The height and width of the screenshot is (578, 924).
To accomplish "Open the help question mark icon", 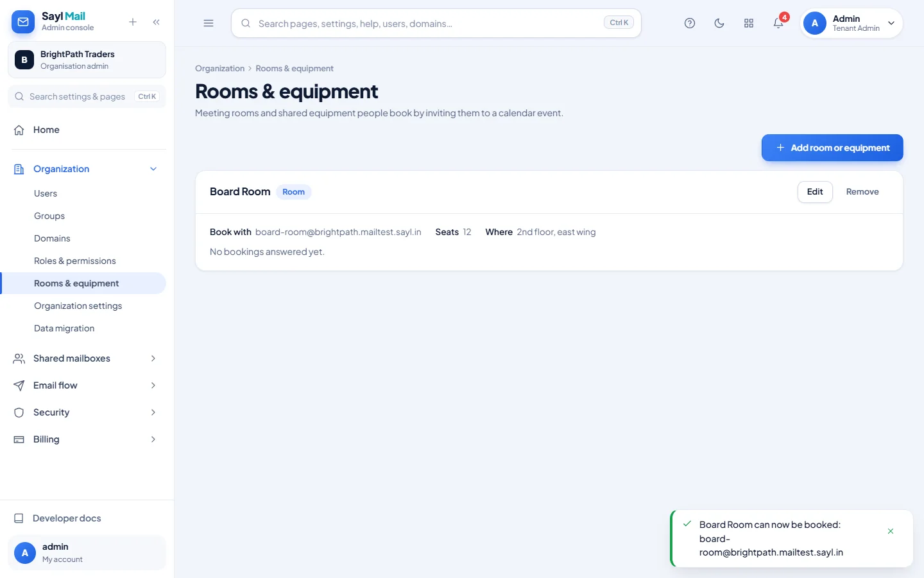I will [690, 23].
